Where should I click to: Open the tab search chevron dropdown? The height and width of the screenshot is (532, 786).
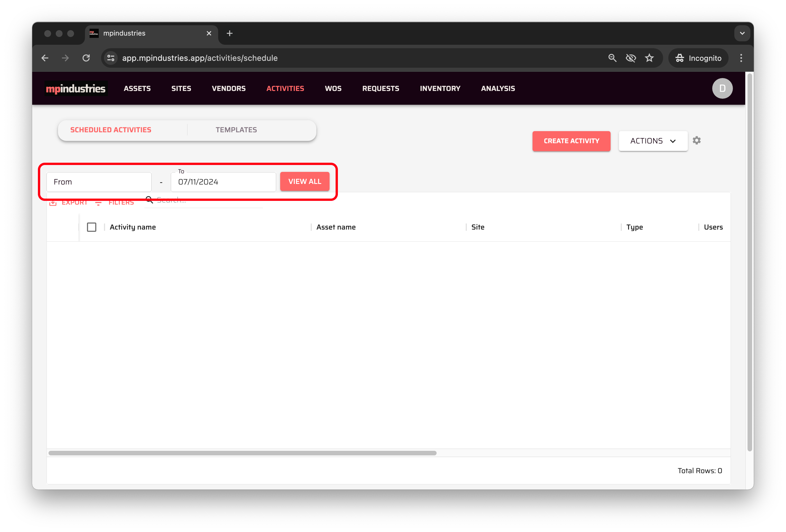tap(742, 33)
